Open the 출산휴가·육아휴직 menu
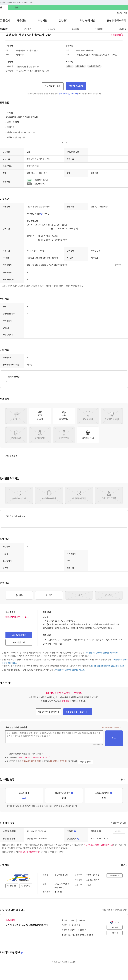The width and height of the screenshot is (128, 980). pyautogui.click(x=117, y=21)
